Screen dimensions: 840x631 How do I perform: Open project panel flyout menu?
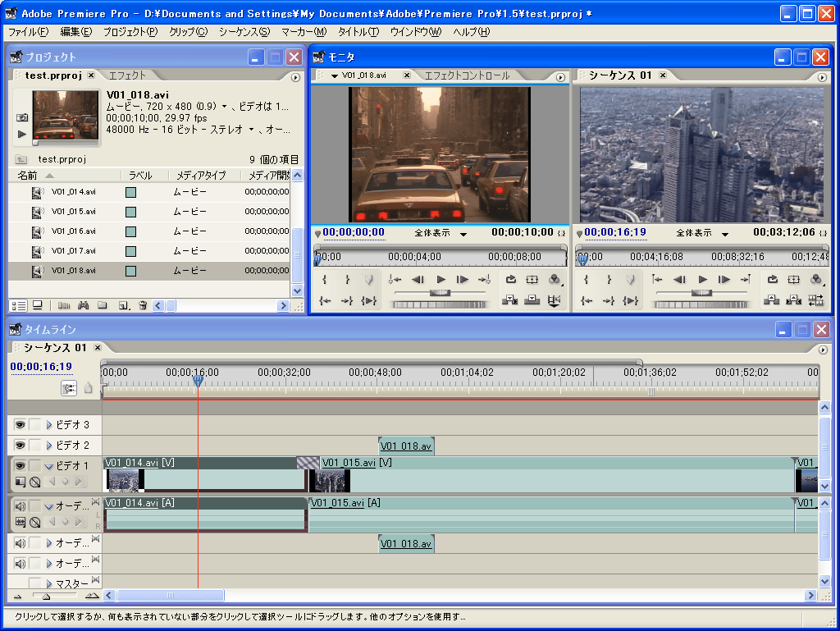point(295,78)
